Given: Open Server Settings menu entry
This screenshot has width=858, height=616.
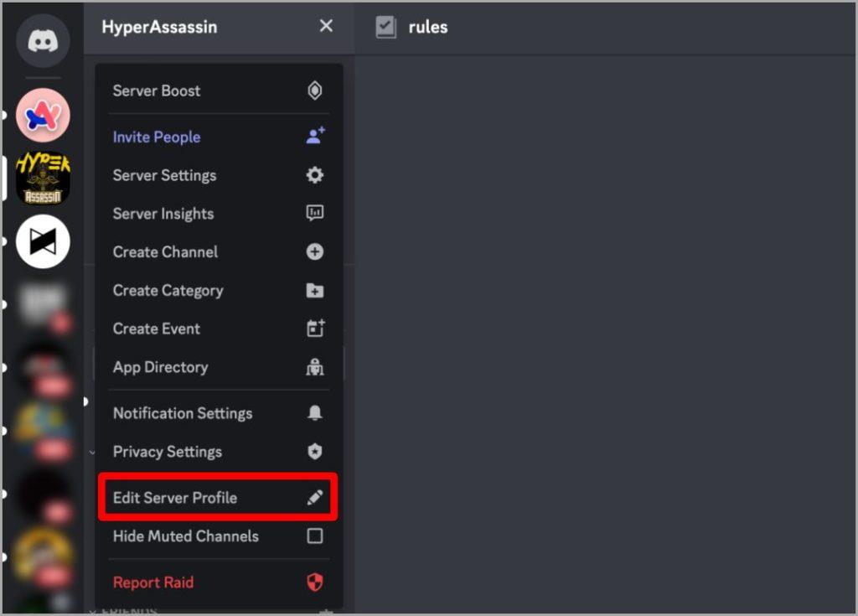Looking at the screenshot, I should (x=219, y=175).
